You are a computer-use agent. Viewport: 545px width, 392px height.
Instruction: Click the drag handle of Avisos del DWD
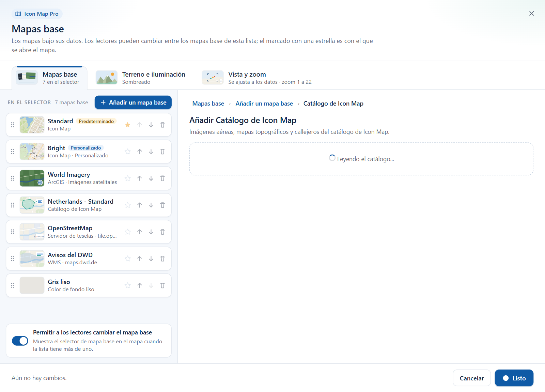coord(13,259)
